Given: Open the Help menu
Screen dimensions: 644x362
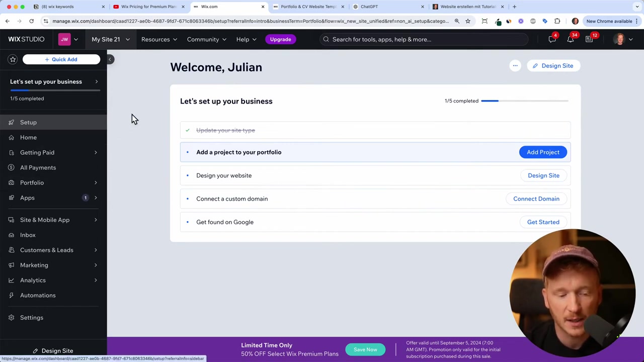Looking at the screenshot, I should click(246, 39).
